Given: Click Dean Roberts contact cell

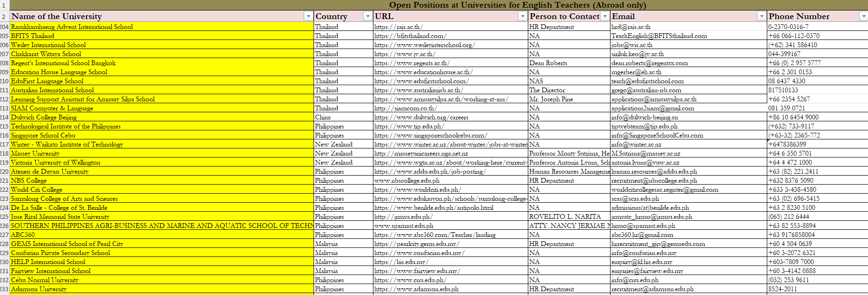Looking at the screenshot, I should [x=569, y=63].
